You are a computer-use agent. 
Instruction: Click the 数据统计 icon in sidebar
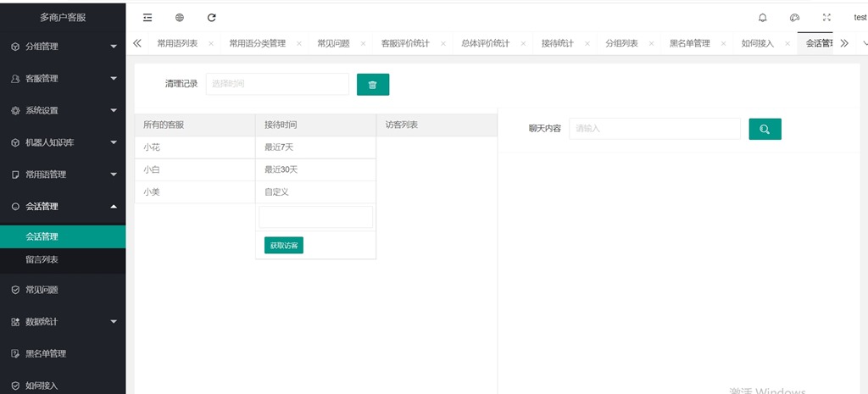point(15,322)
